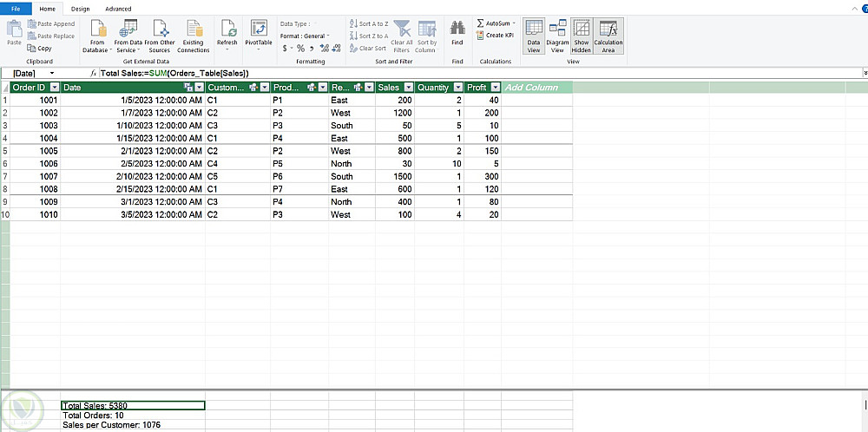Click the Quantity cell with value 10
This screenshot has width=868, height=432.
(439, 164)
